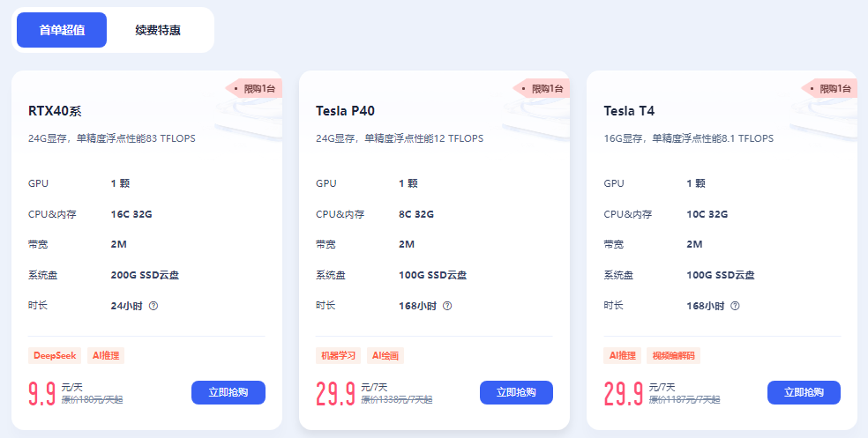The image size is (868, 438).
Task: Click the 29.9 price on the Tesla T4 card
Action: [624, 394]
